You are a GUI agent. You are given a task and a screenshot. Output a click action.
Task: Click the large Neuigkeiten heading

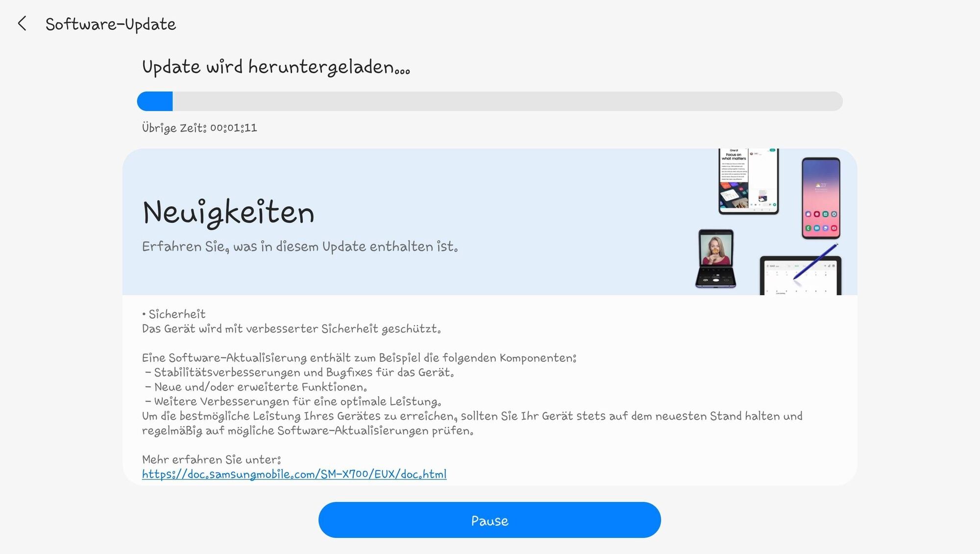tap(228, 213)
